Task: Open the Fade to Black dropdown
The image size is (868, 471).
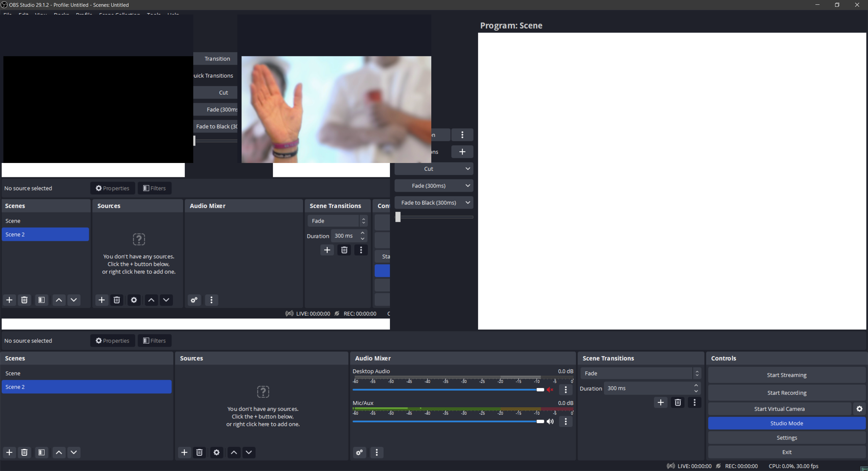Action: (468, 202)
